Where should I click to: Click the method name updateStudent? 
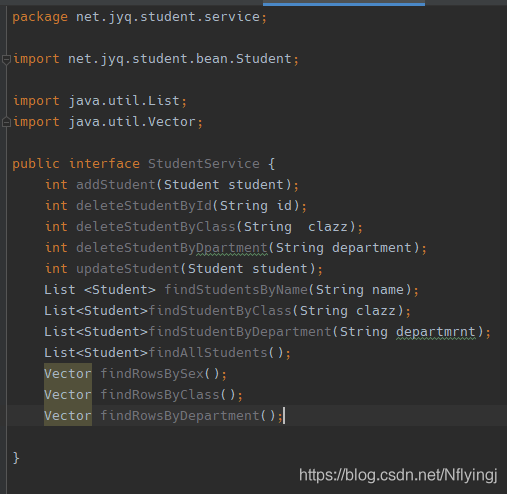coord(128,269)
